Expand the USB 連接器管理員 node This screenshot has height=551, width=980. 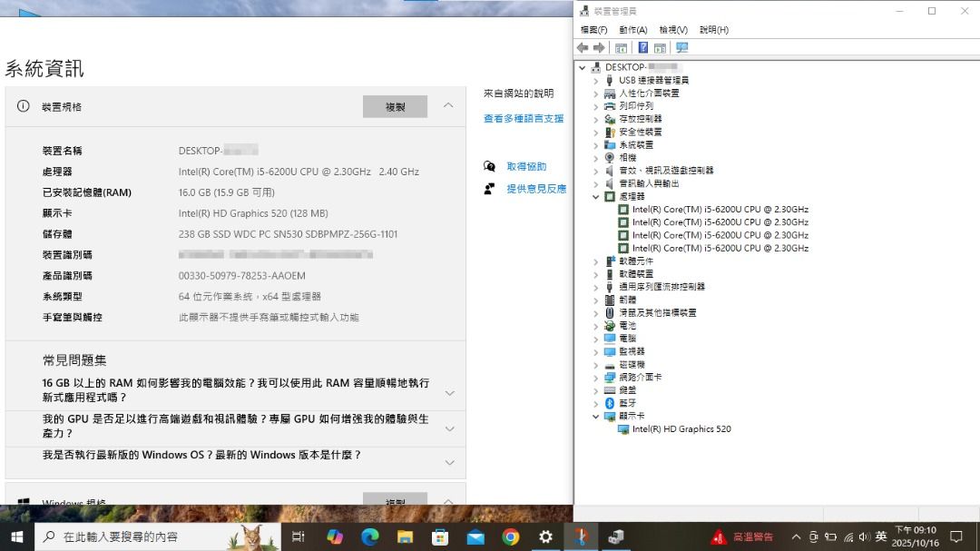[596, 81]
